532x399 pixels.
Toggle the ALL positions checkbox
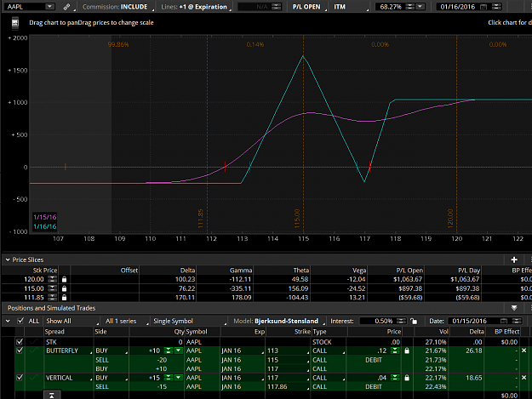(x=20, y=321)
